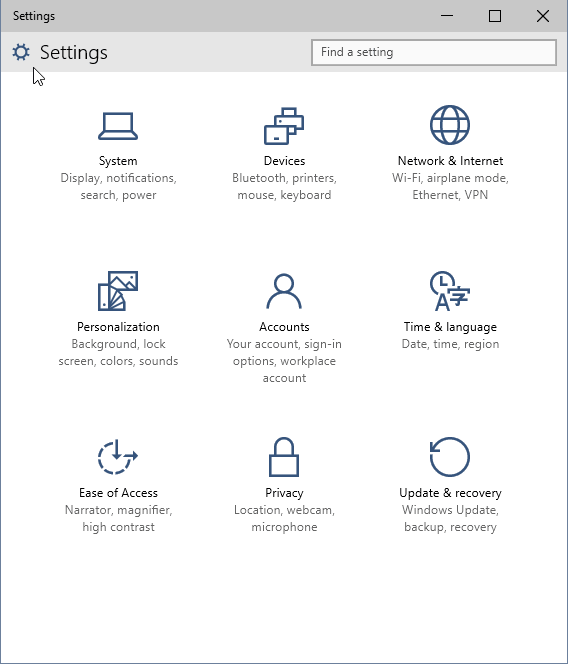Minimize the Settings window
This screenshot has width=568, height=664.
[x=447, y=16]
